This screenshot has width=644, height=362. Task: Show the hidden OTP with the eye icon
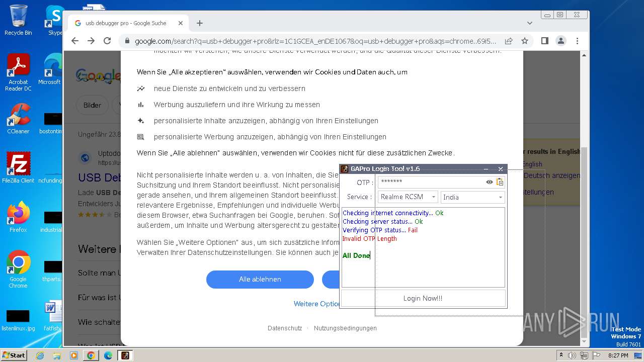coord(489,182)
